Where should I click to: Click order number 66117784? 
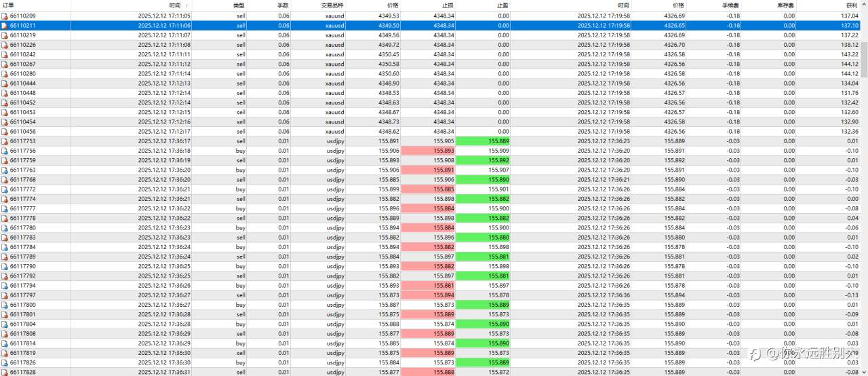pyautogui.click(x=23, y=247)
